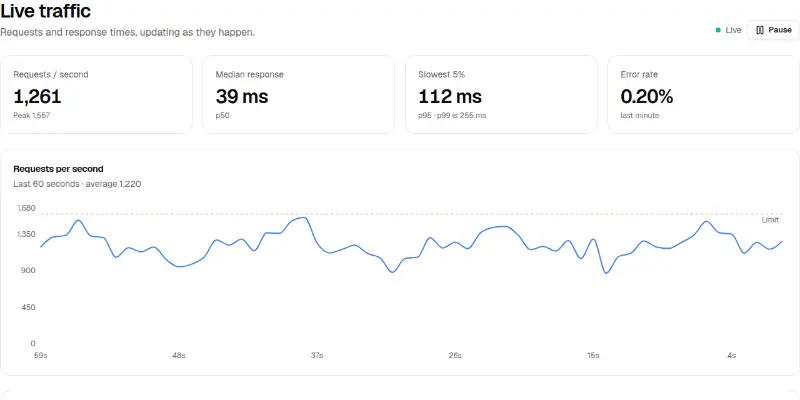Screen dimensions: 800x400
Task: Click the 59s x-axis label
Action: [41, 355]
